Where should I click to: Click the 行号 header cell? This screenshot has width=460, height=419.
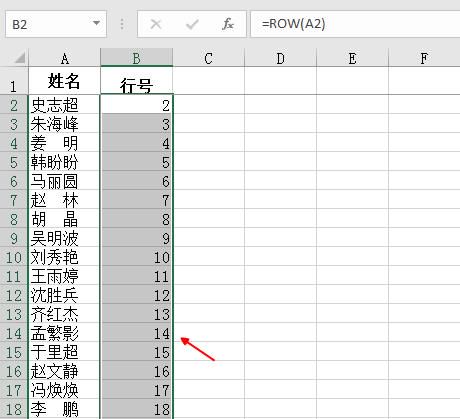click(137, 81)
